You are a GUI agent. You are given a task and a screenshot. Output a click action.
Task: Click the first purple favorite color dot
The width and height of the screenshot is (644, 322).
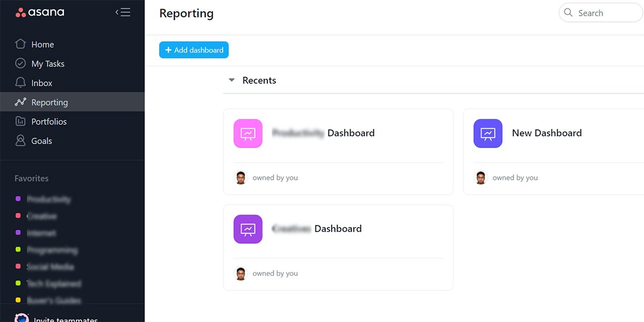click(x=18, y=199)
